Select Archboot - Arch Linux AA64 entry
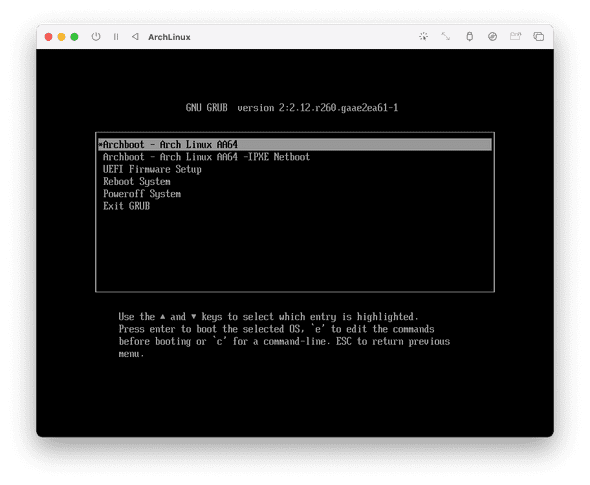 [295, 144]
